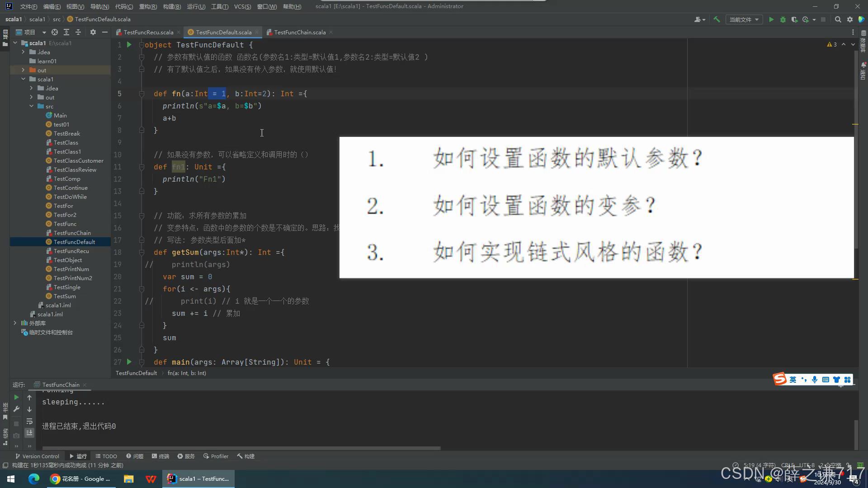Click the wrench icon in run panel
Viewport: 868px width, 488px height.
pyautogui.click(x=16, y=409)
